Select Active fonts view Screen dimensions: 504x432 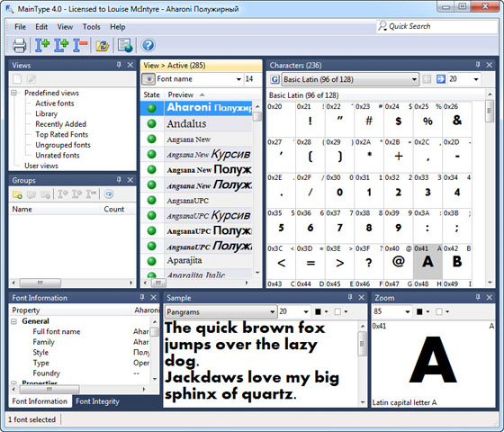click(55, 103)
